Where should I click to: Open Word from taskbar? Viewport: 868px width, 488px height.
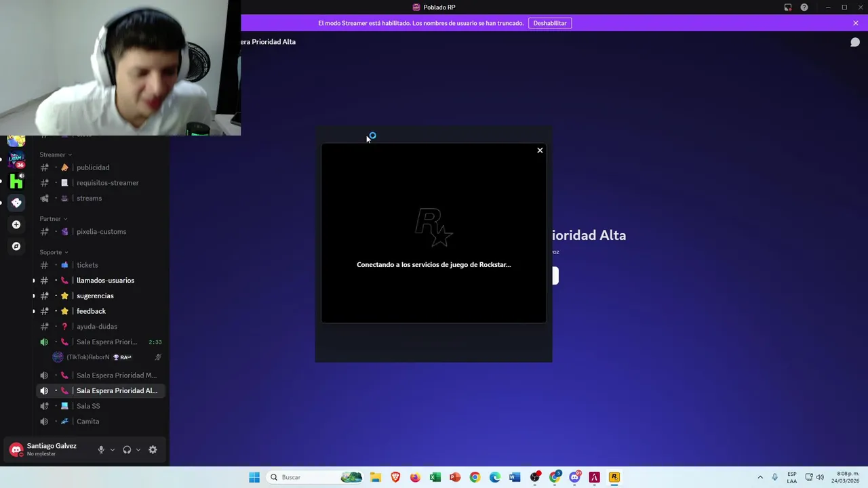pos(515,477)
